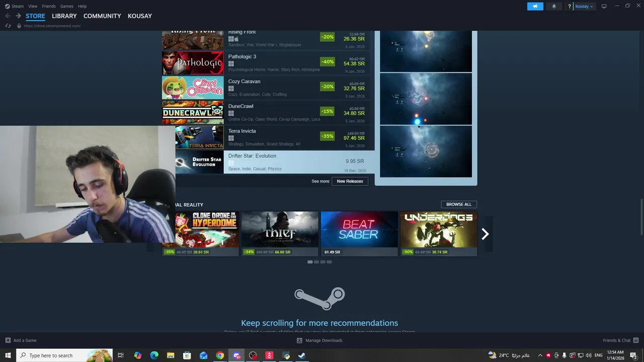Click the Terra Invicta 97.46 SR price
The width and height of the screenshot is (644, 362).
(x=354, y=138)
